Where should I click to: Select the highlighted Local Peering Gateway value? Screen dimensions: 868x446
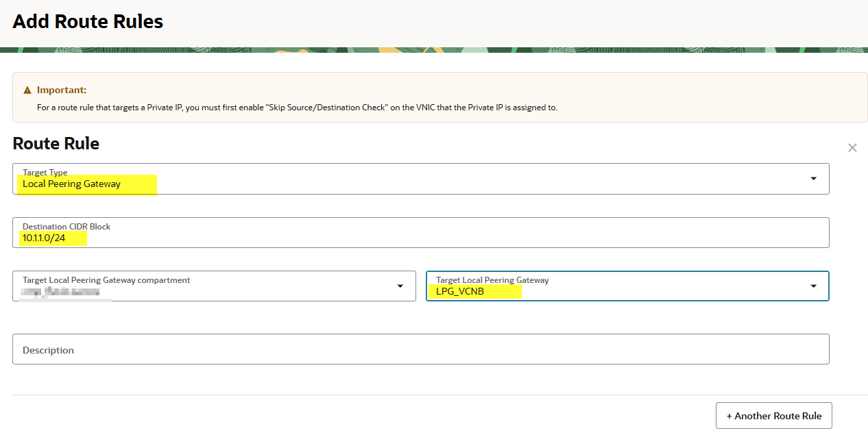(72, 184)
